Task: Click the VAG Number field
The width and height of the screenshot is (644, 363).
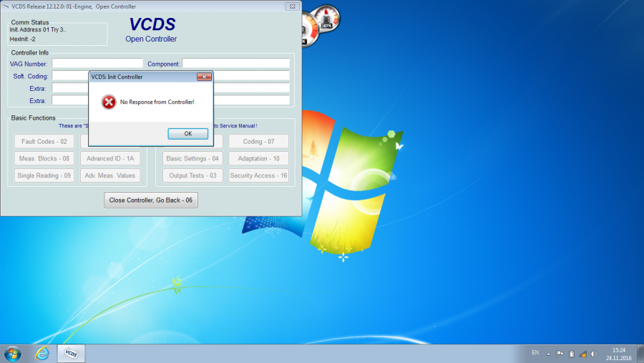Action: tap(97, 64)
